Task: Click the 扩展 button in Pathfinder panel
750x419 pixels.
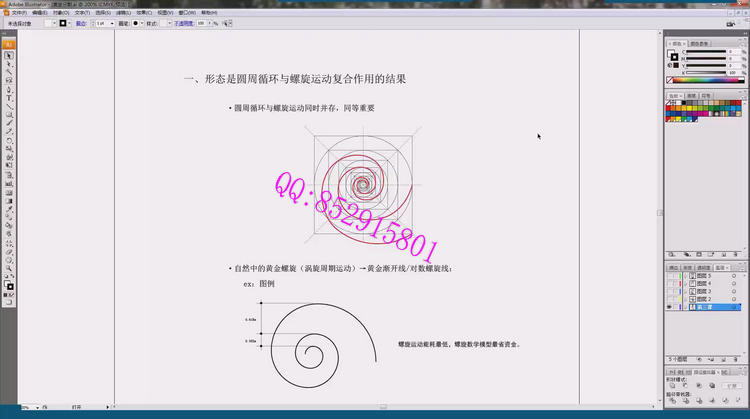Action: click(733, 388)
